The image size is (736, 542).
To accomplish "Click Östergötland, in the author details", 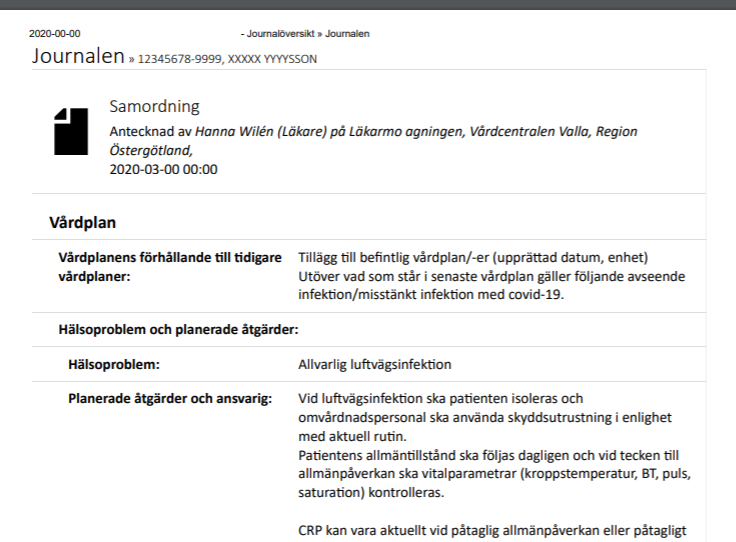I will (x=151, y=151).
